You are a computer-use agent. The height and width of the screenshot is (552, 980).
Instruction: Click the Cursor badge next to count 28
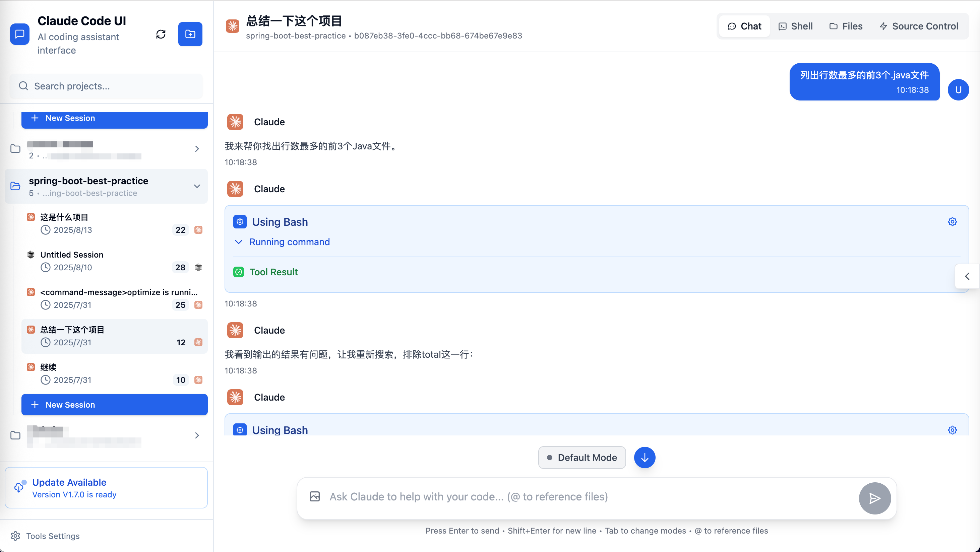click(x=198, y=267)
